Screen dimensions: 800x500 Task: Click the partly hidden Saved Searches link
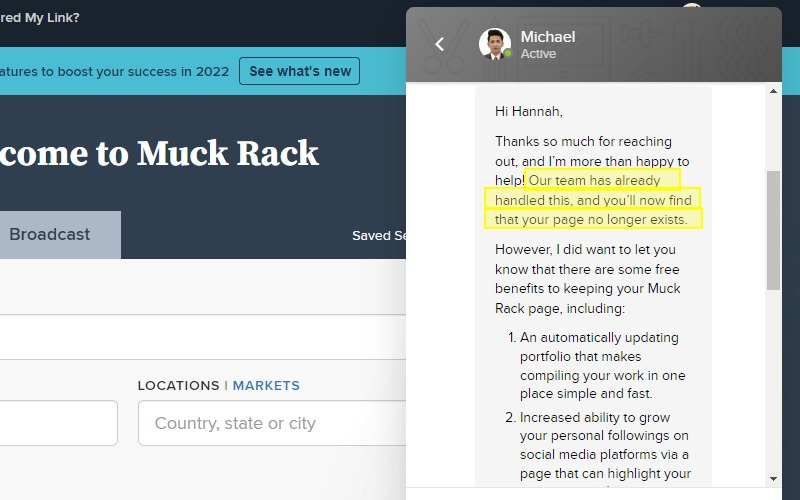tap(379, 235)
